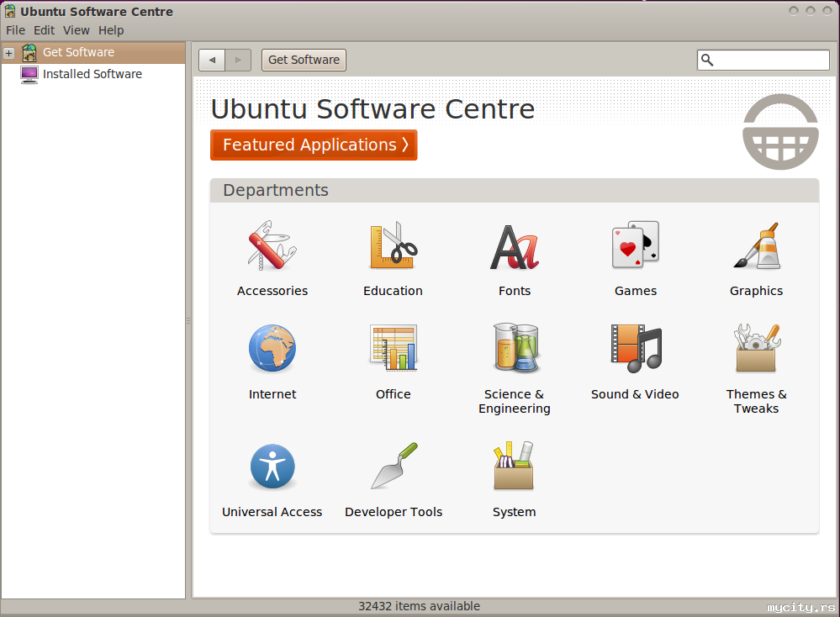The image size is (840, 617).
Task: Click the Get Software sidebar icon
Action: click(29, 52)
